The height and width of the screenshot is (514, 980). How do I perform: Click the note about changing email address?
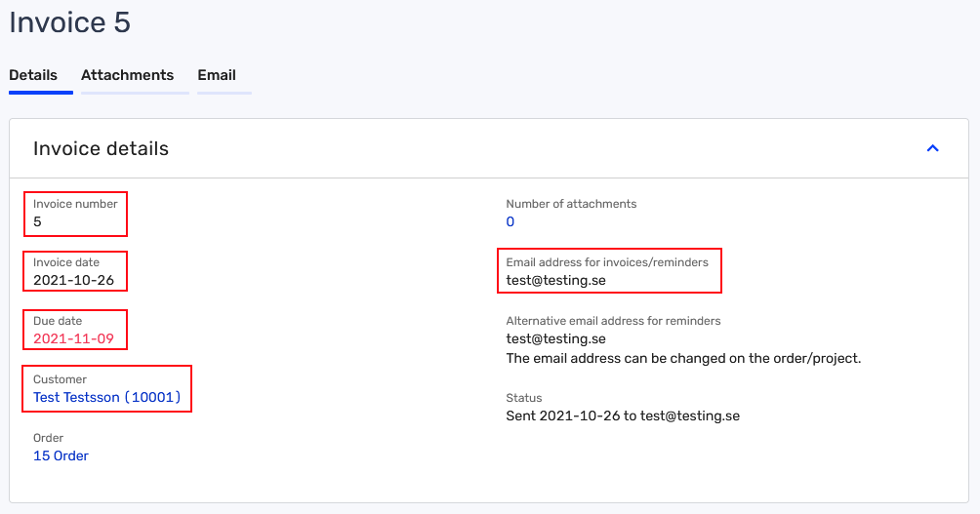pos(683,358)
